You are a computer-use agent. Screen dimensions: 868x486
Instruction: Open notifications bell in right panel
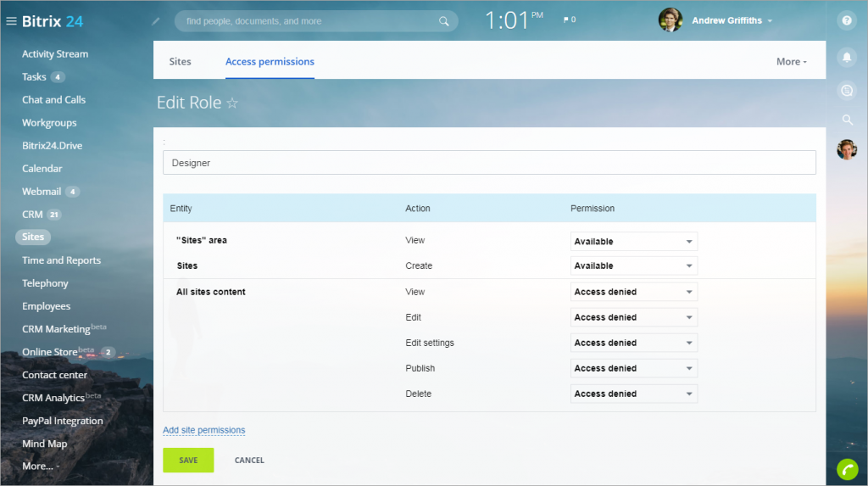(x=847, y=57)
